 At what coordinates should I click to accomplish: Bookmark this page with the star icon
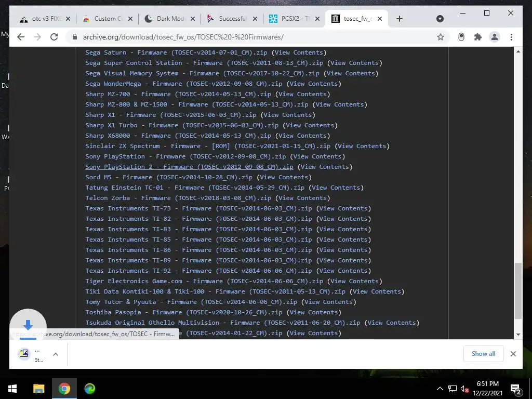tap(441, 37)
